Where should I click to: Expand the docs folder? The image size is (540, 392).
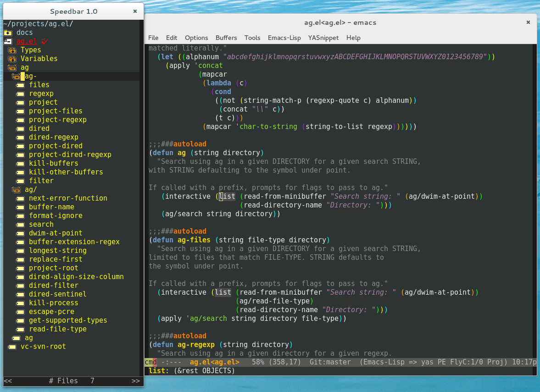[8, 33]
